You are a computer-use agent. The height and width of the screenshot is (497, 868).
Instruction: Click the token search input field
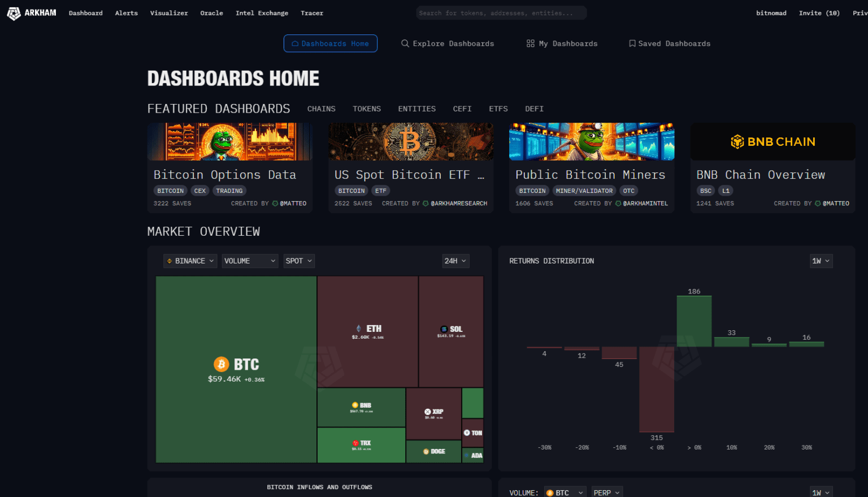(x=501, y=13)
